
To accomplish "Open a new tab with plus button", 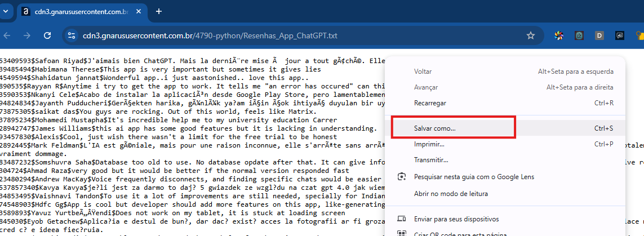I will pyautogui.click(x=159, y=11).
